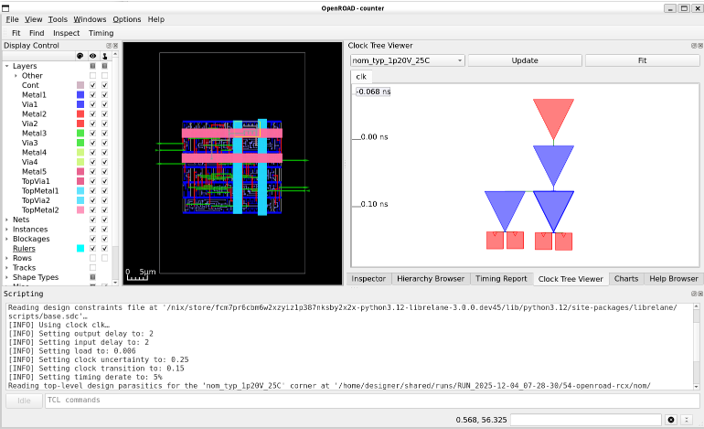Click the dark round status bar icon
704x429 pixels.
671,420
